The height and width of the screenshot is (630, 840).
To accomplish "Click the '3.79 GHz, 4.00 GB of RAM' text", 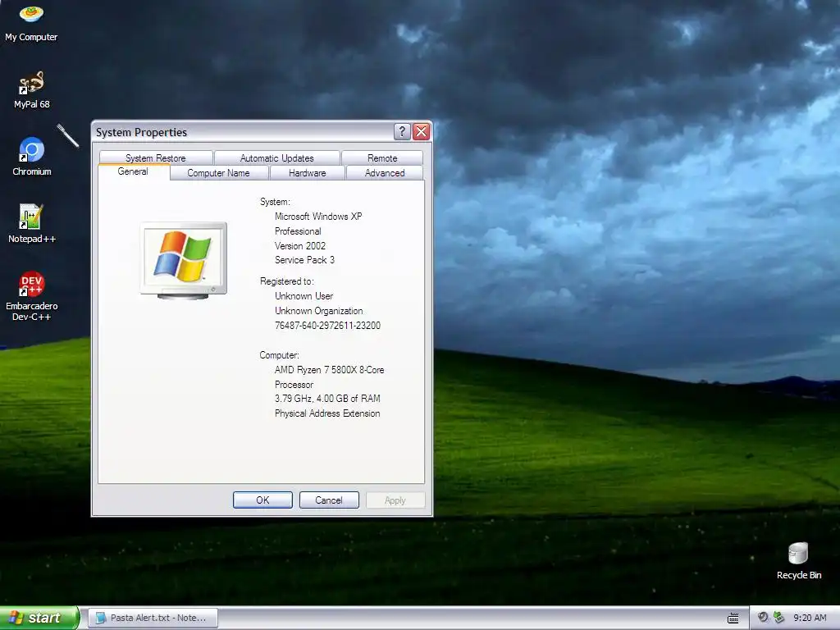I will pos(327,399).
